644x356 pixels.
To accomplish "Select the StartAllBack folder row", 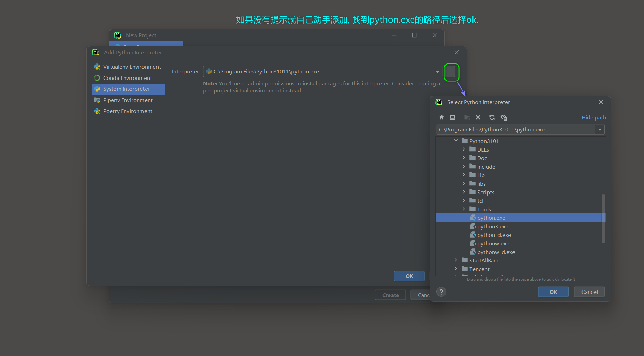I will (520, 260).
